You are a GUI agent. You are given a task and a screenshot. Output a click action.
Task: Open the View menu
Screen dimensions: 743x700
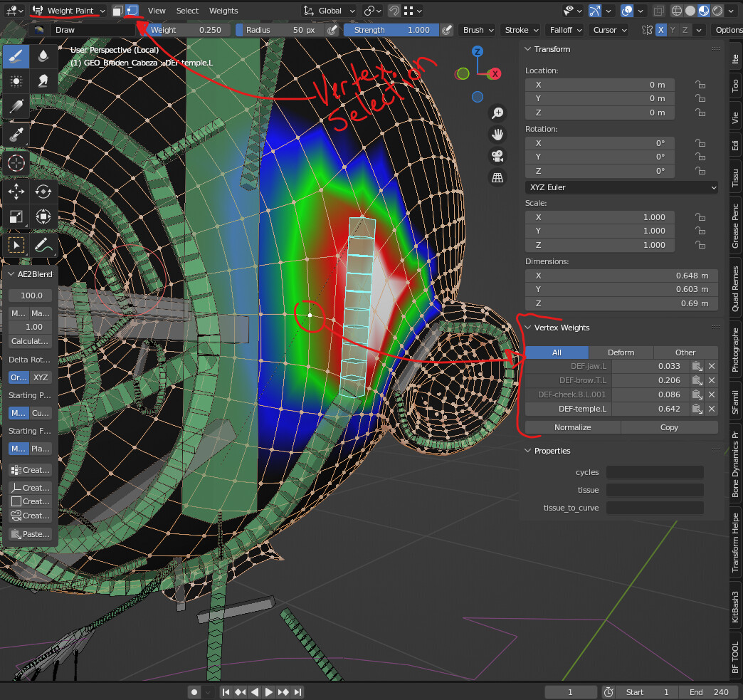pos(157,11)
